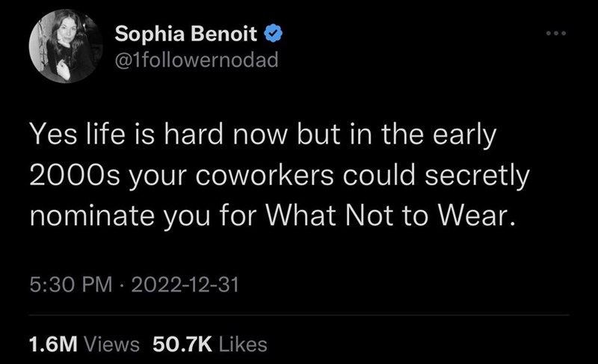Click the 2022-12-31 date
This screenshot has height=364, width=598.
[x=181, y=284]
